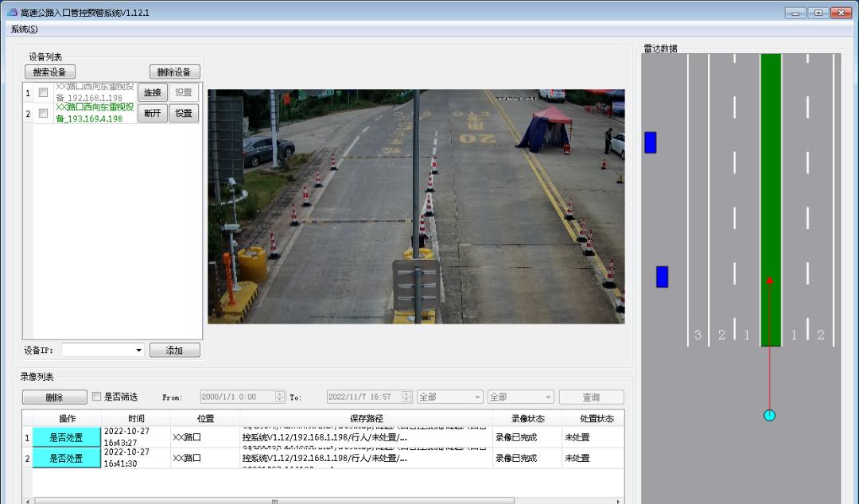Tick the checkbox for device row 1
This screenshot has height=504, width=859.
click(43, 92)
